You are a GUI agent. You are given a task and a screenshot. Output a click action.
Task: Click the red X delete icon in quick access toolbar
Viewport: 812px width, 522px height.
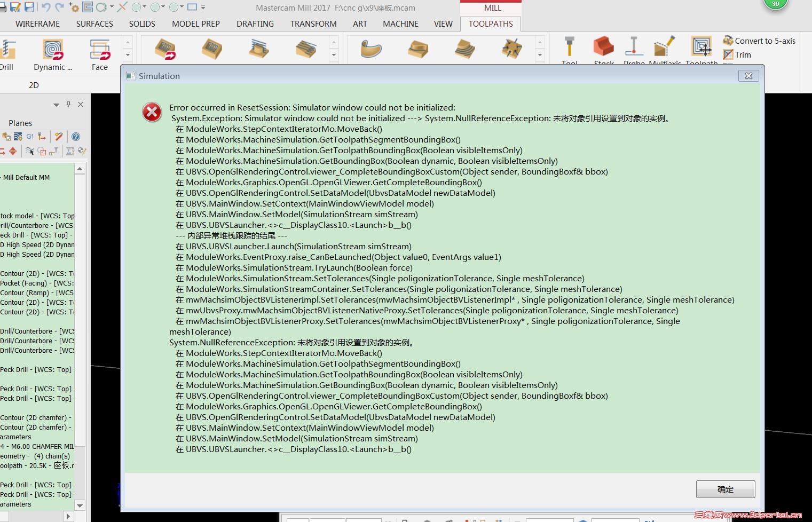click(x=122, y=7)
